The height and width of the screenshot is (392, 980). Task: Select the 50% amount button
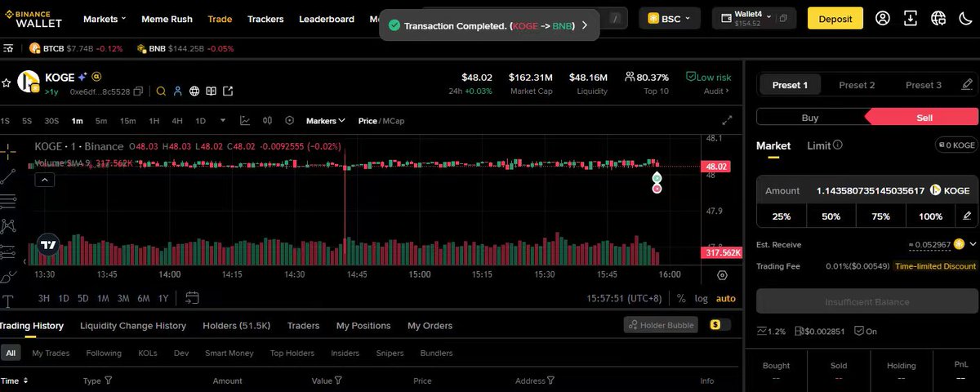click(x=831, y=216)
